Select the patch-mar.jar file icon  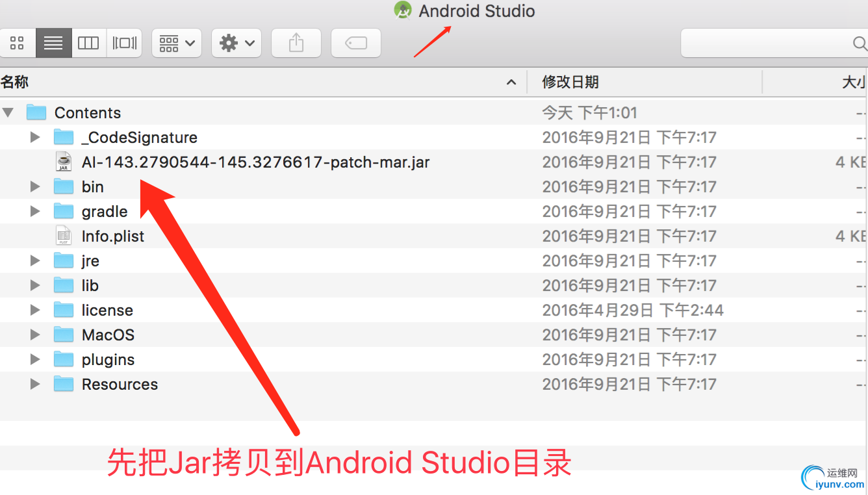click(x=64, y=162)
